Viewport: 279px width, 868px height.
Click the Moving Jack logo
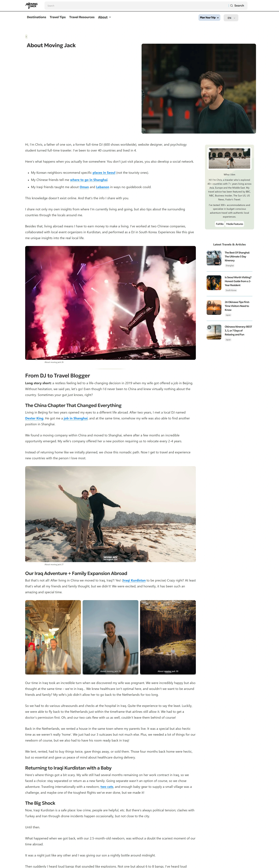(x=32, y=5)
